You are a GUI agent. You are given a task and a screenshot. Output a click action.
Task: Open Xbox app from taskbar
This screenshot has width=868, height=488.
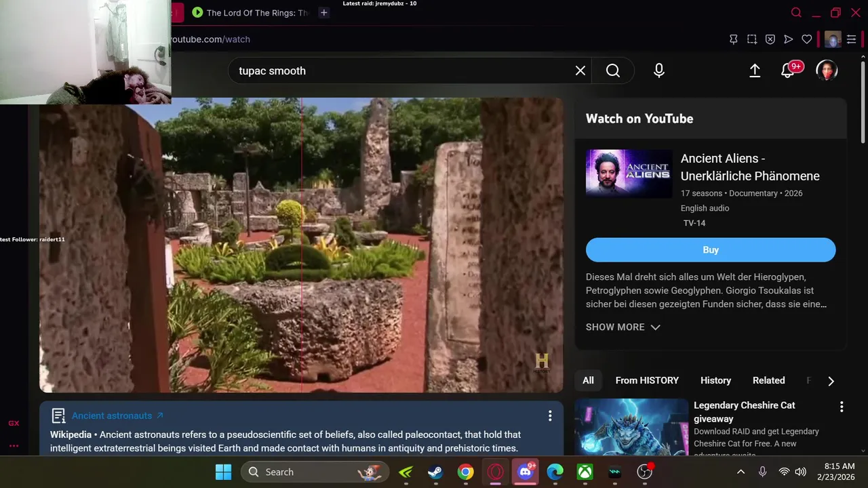(585, 472)
